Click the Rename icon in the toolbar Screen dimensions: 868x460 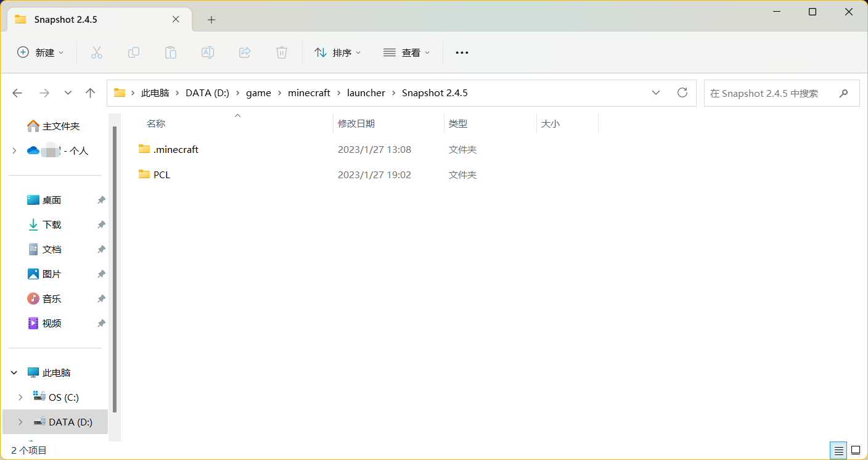[208, 52]
